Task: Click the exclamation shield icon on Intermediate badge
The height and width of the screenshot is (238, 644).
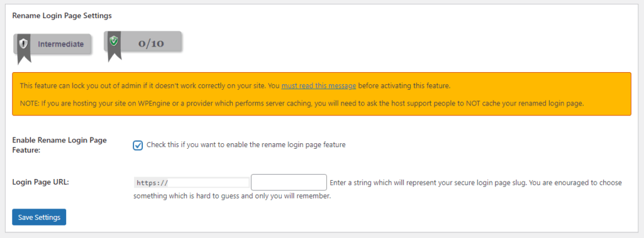Action: [24, 43]
